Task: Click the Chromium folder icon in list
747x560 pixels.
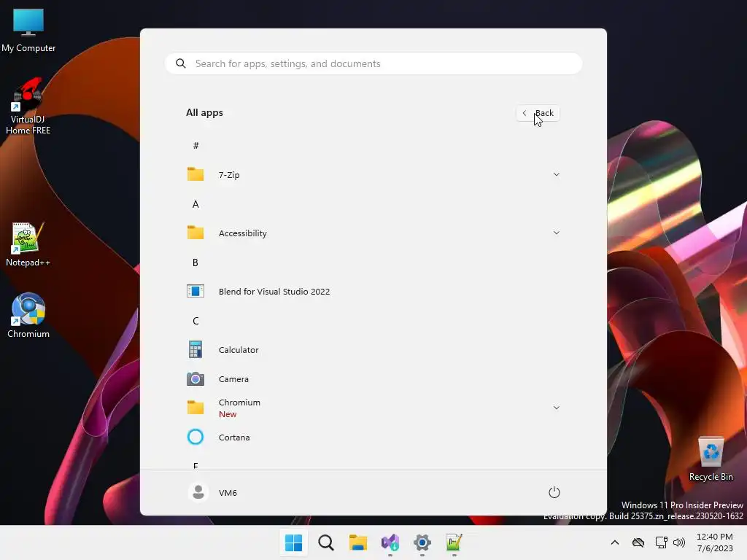Action: tap(196, 408)
